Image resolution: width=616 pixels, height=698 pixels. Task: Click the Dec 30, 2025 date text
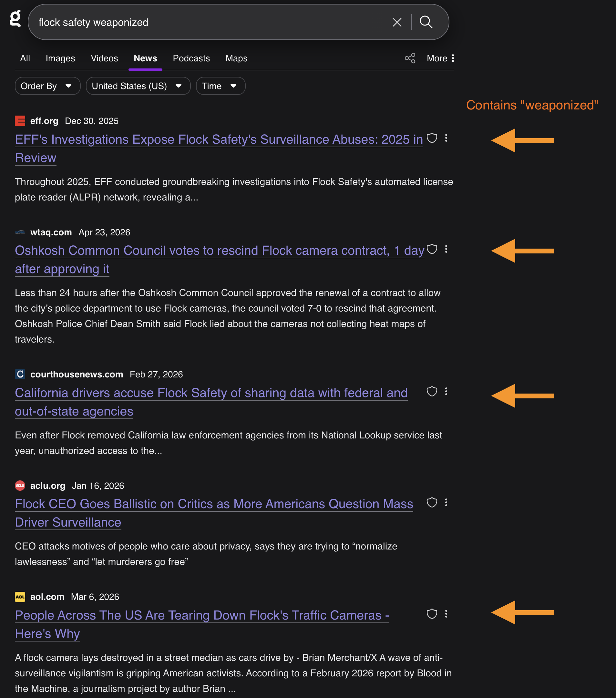tap(92, 121)
